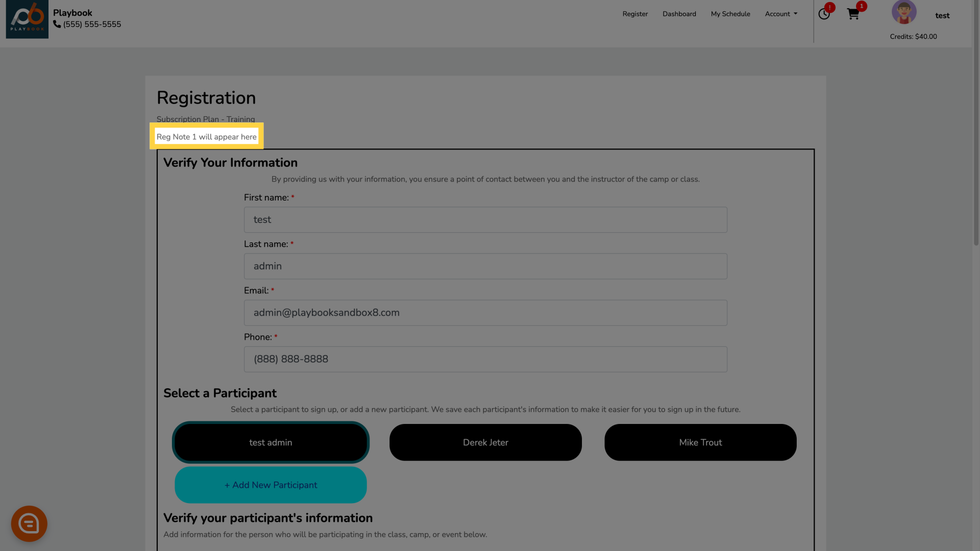This screenshot has width=980, height=551.
Task: Click Register tab link
Action: [635, 14]
